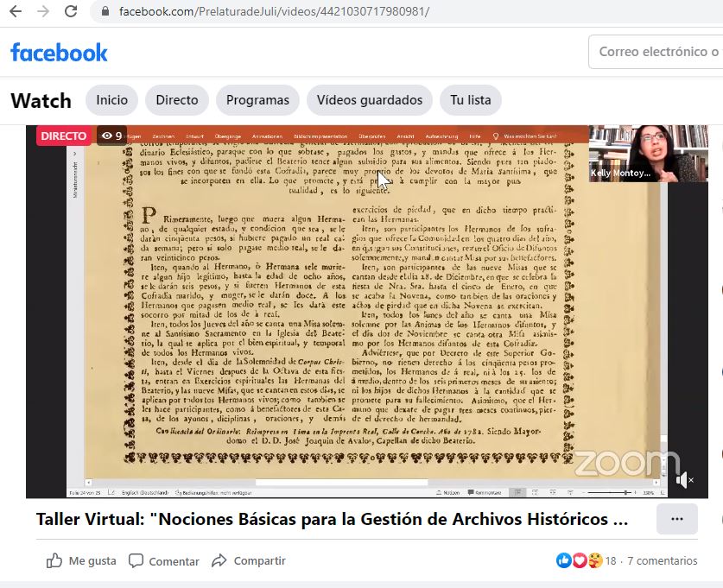
Task: Open the three-dot video options menu
Action: (x=676, y=519)
